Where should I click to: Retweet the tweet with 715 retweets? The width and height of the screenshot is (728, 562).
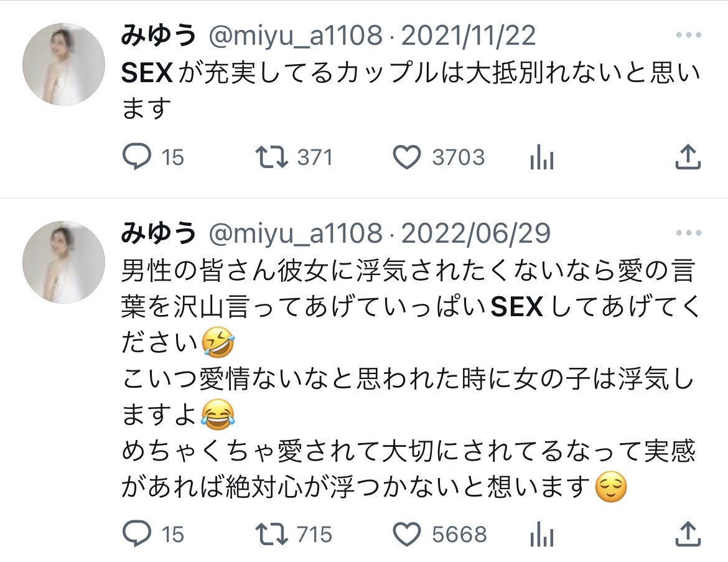(272, 534)
